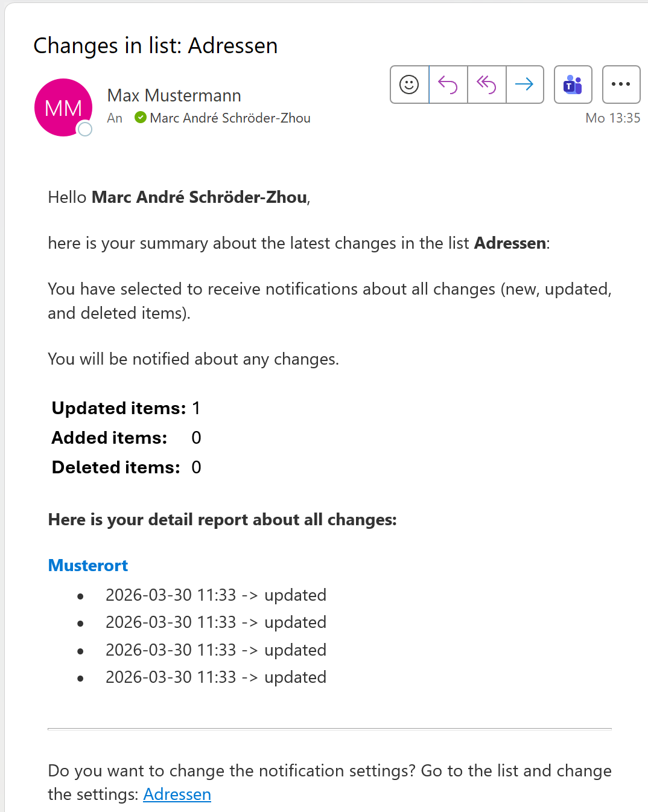Viewport: 648px width, 812px height.
Task: Click the MM sender avatar
Action: (63, 107)
